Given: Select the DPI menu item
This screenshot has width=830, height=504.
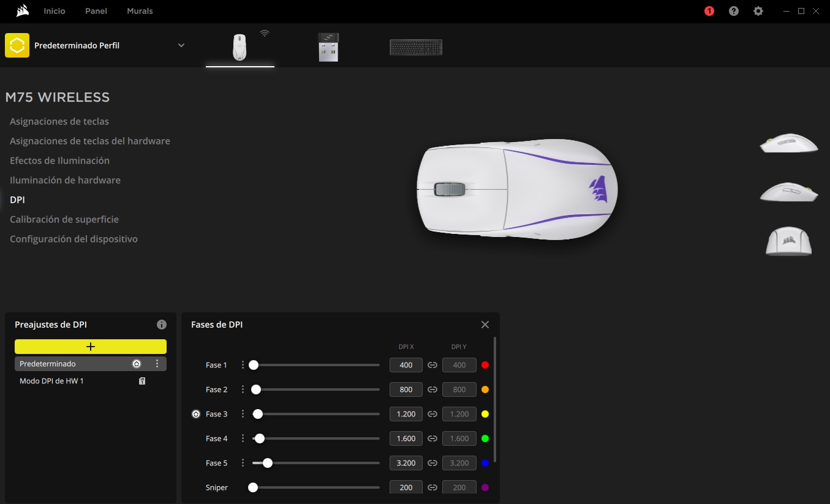Looking at the screenshot, I should 17,200.
